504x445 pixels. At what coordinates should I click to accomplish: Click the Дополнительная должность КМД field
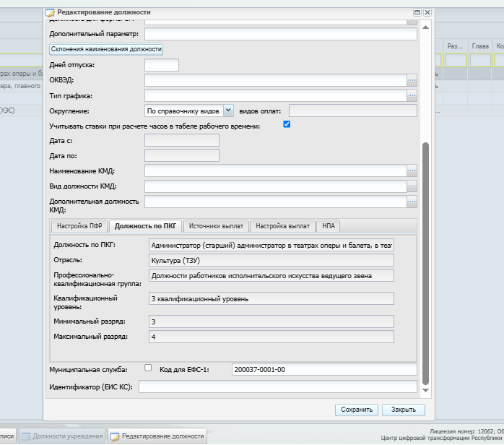(x=276, y=202)
